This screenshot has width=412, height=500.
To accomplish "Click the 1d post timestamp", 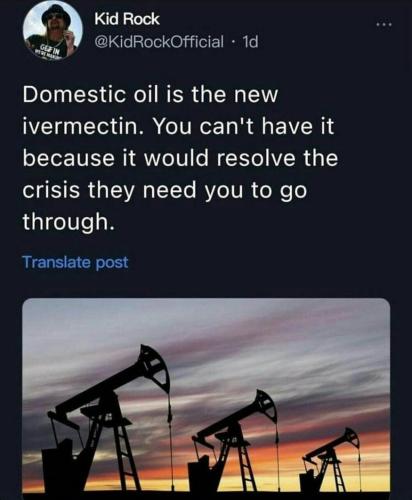I will pos(249,41).
